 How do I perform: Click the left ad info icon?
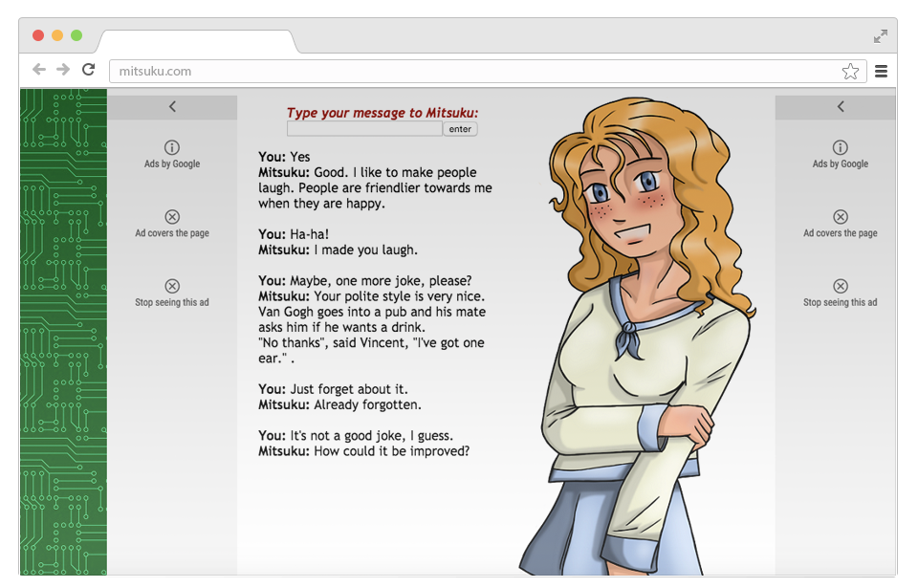pyautogui.click(x=172, y=147)
